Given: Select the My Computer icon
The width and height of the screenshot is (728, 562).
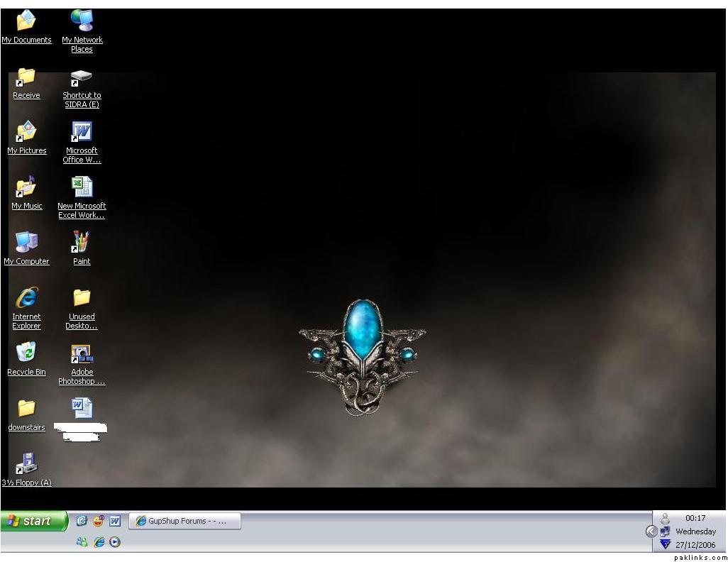Looking at the screenshot, I should click(x=26, y=243).
